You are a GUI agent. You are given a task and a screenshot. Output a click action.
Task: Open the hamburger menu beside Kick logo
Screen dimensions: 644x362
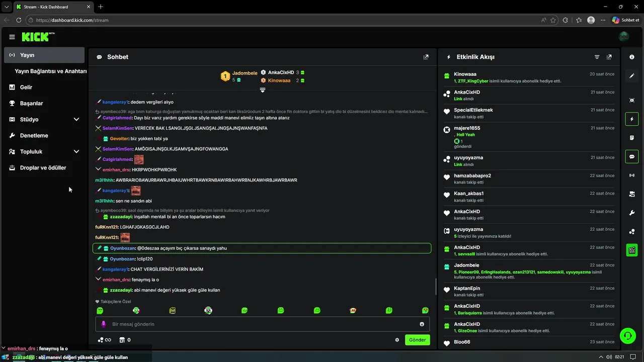[12, 37]
